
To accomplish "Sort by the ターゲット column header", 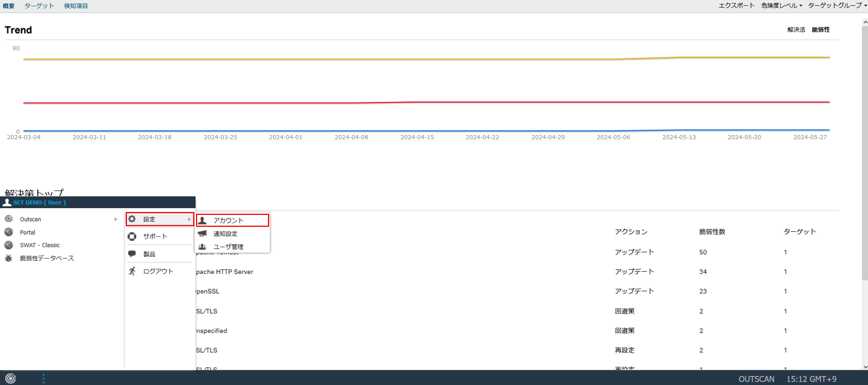I will click(800, 232).
